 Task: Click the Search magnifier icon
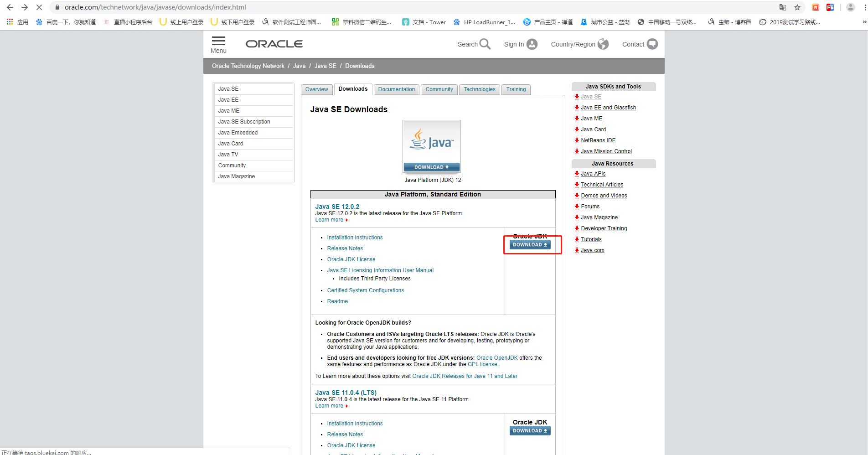pos(485,44)
